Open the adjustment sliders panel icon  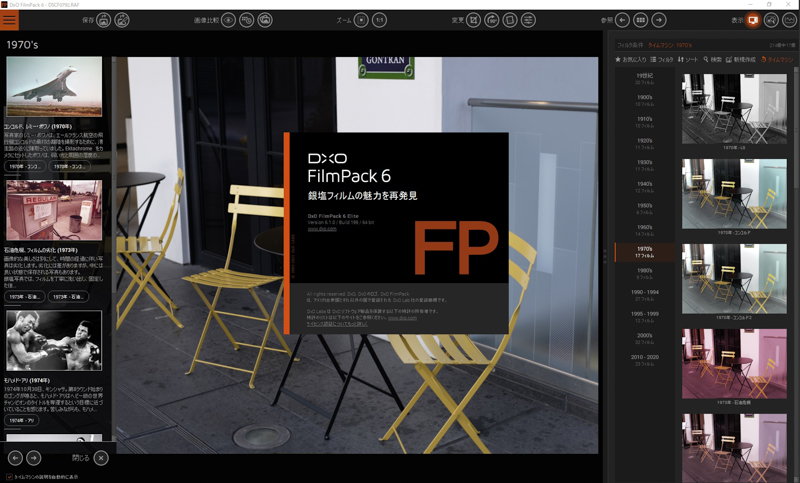529,20
